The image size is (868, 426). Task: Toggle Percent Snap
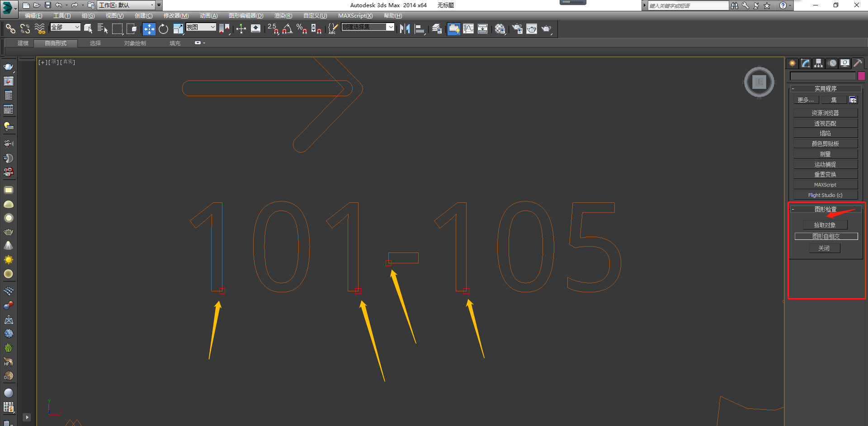point(302,29)
